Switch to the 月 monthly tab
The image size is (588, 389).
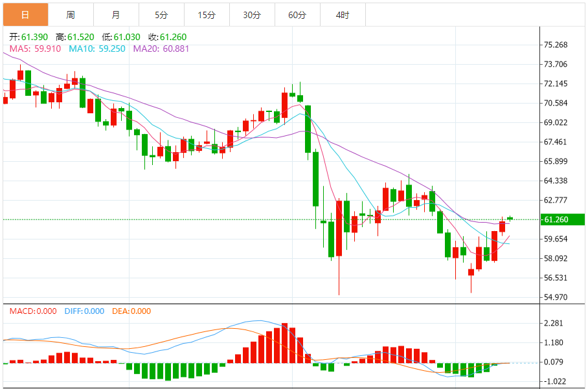117,15
